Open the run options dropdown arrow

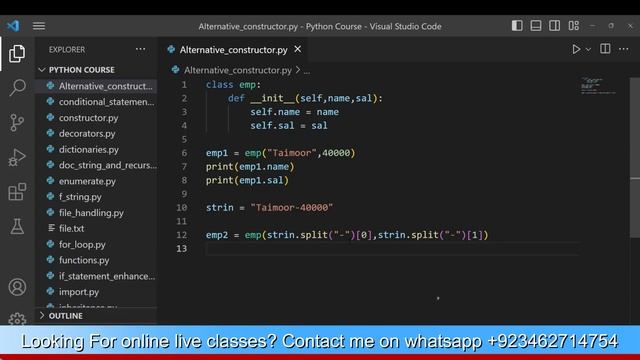coord(588,49)
